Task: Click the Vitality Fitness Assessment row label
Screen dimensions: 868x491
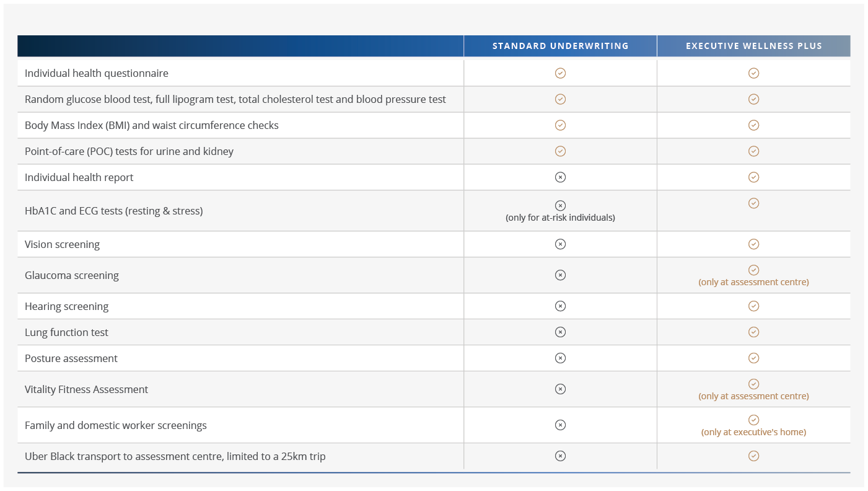Action: [86, 389]
